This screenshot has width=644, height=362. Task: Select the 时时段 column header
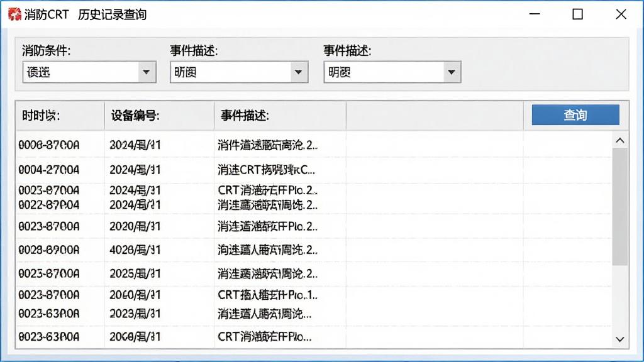[x=60, y=116]
